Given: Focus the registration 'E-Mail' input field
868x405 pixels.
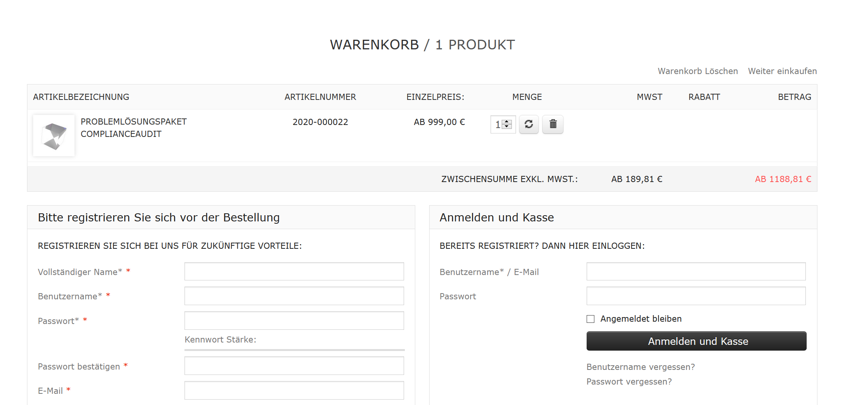Looking at the screenshot, I should coord(294,390).
